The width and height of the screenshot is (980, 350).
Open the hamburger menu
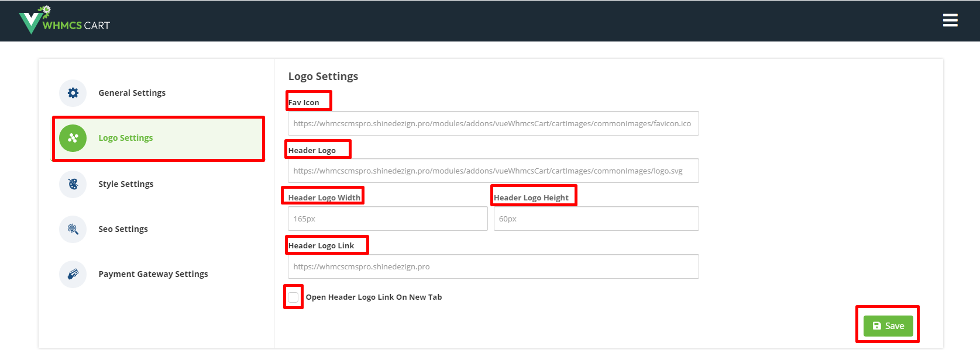(x=950, y=20)
